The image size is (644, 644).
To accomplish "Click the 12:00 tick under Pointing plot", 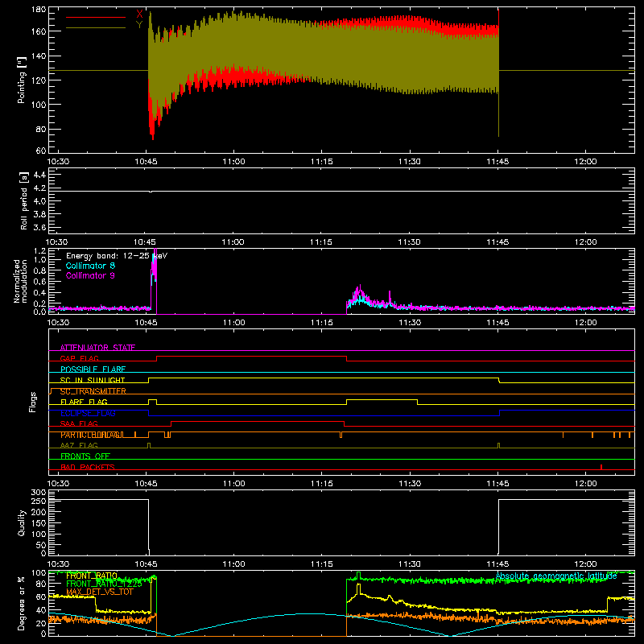I will 585,162.
